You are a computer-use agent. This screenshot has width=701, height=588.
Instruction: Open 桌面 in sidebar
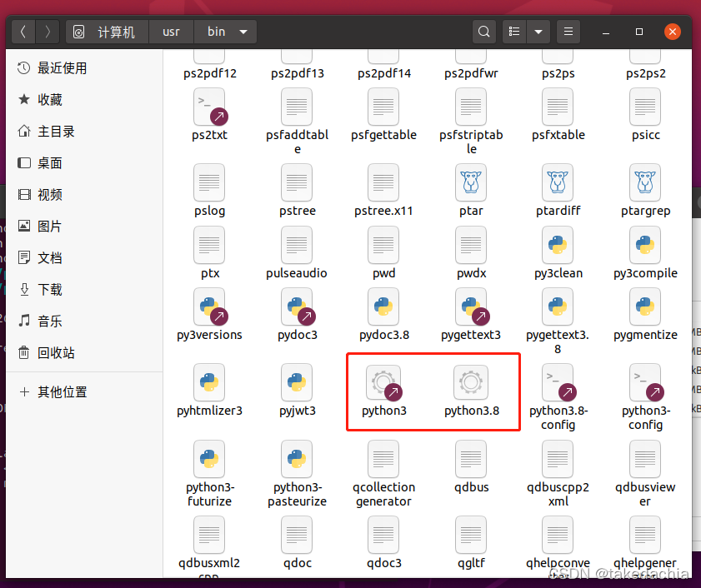pyautogui.click(x=84, y=163)
